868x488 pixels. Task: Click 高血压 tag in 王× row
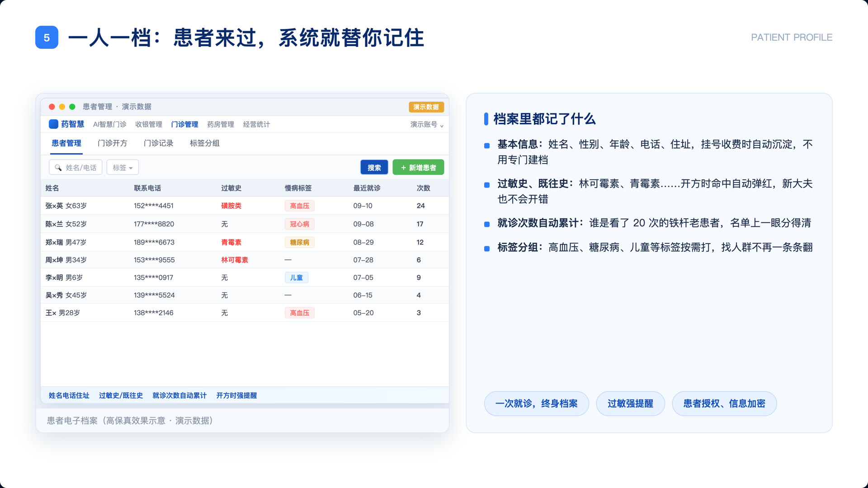pos(299,313)
